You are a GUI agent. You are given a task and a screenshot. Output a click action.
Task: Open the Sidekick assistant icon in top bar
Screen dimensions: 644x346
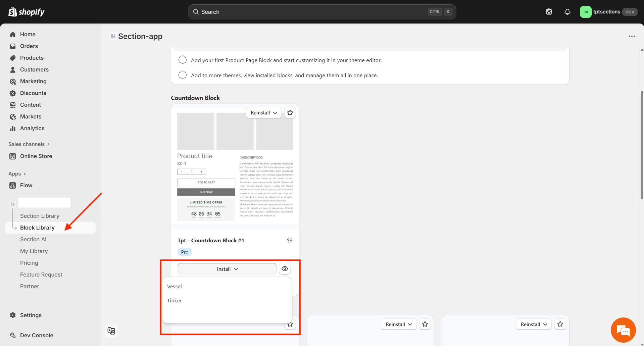[x=549, y=12]
